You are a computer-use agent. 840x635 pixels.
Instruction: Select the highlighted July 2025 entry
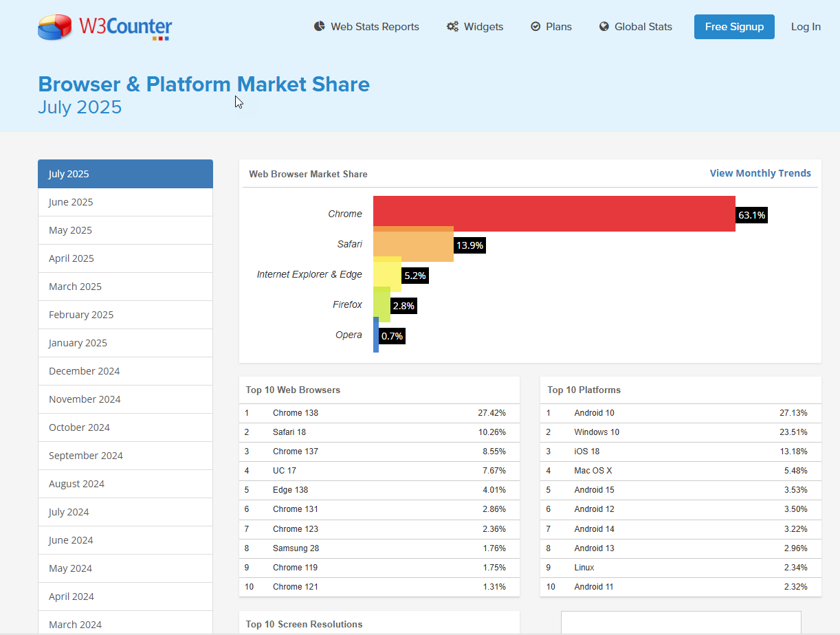tap(125, 174)
